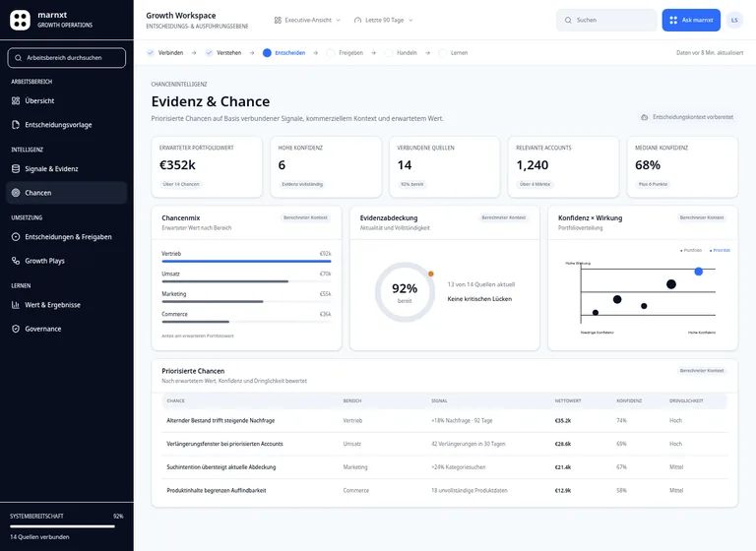Toggle the Verstehen step checkmark
Image resolution: width=756 pixels, height=551 pixels.
209,52
